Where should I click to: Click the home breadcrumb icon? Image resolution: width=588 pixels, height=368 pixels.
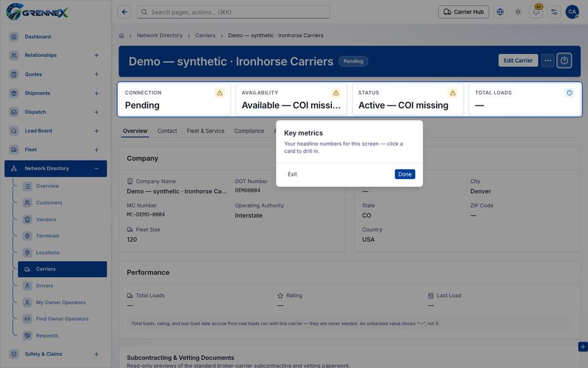(121, 36)
